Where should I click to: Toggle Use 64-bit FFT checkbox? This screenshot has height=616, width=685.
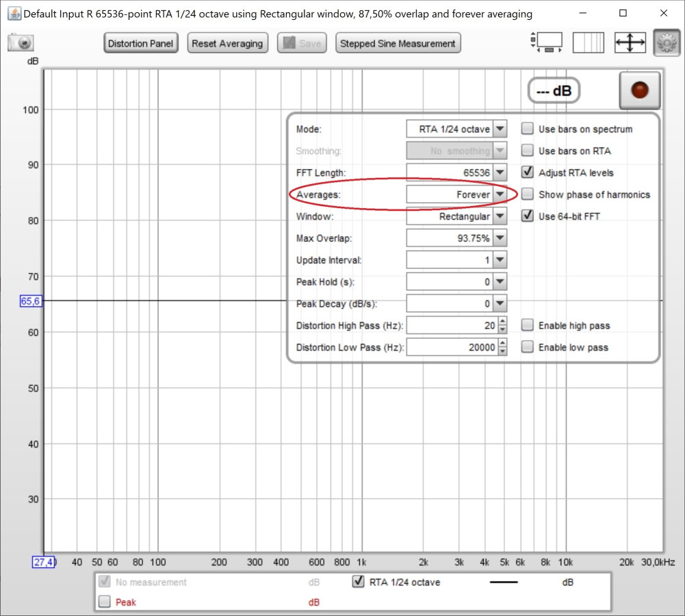[528, 216]
